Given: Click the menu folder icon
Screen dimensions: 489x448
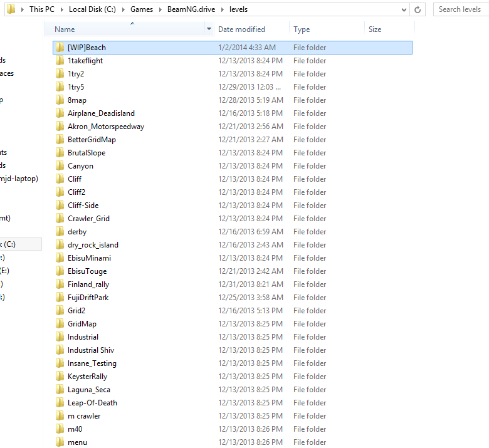Looking at the screenshot, I should 60,442.
